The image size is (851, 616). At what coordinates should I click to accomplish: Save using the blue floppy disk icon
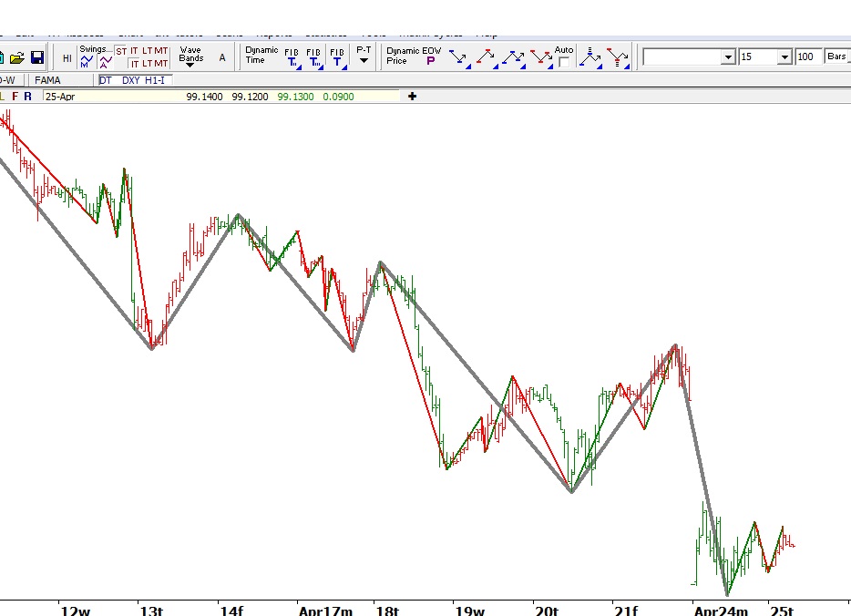(x=37, y=57)
